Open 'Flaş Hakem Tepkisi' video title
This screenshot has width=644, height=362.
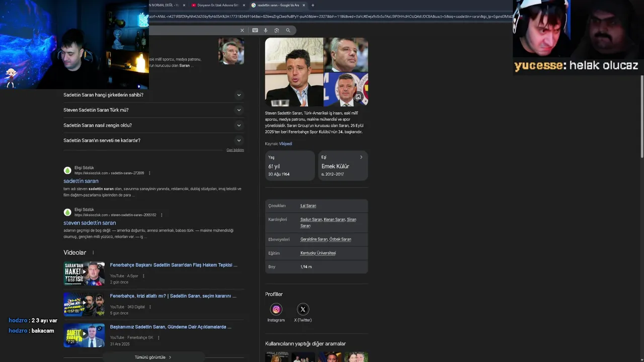point(174,265)
